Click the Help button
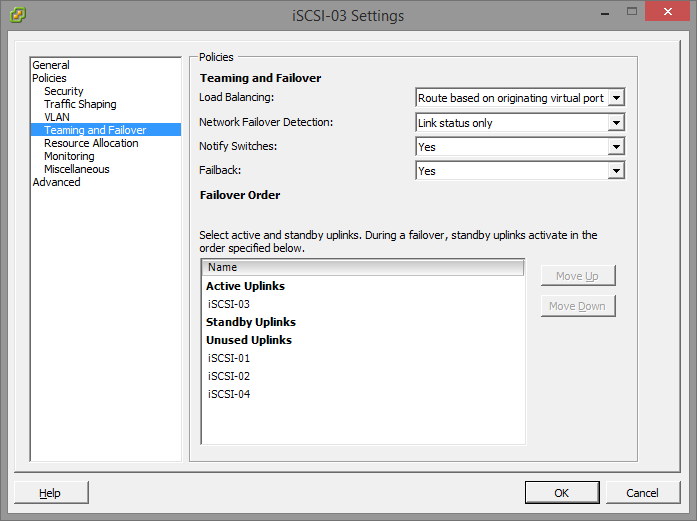Screen dimensions: 697x521 [x=51, y=493]
